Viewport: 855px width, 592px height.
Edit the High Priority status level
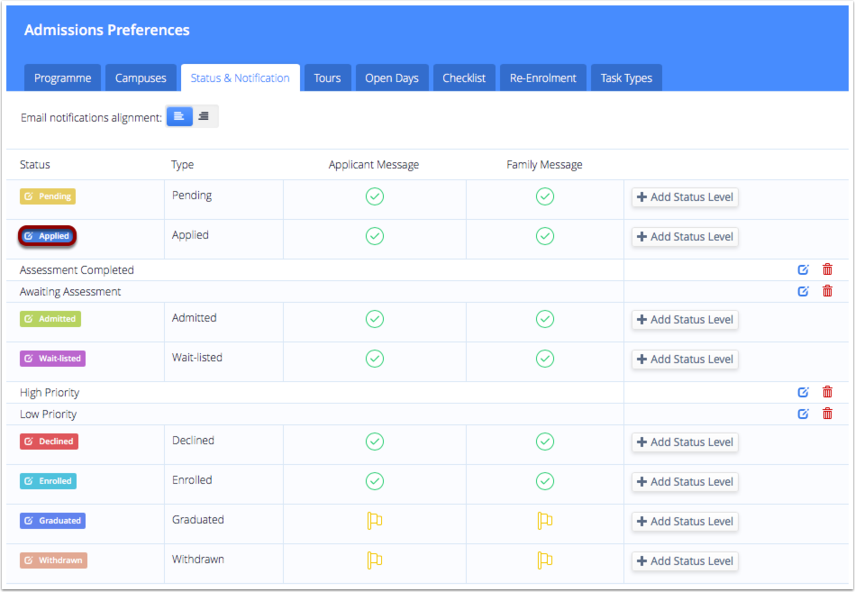click(x=803, y=393)
